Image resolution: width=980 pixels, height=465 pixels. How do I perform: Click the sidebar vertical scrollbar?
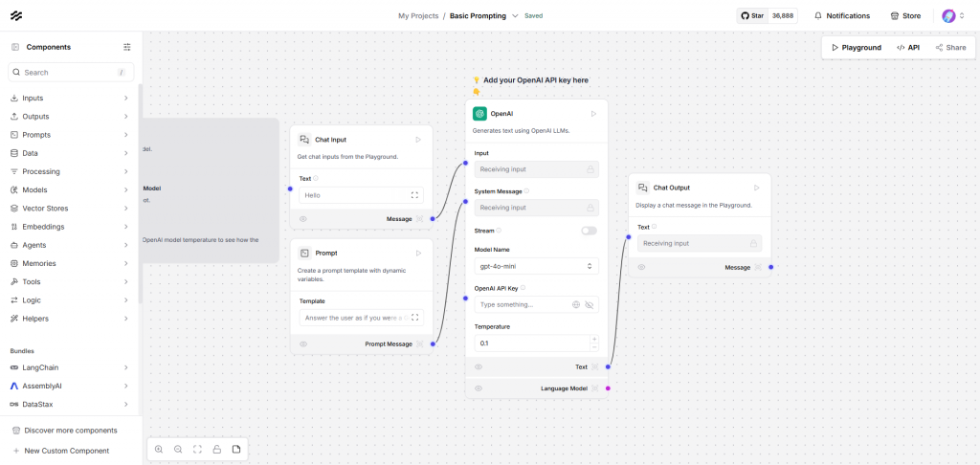point(141,193)
